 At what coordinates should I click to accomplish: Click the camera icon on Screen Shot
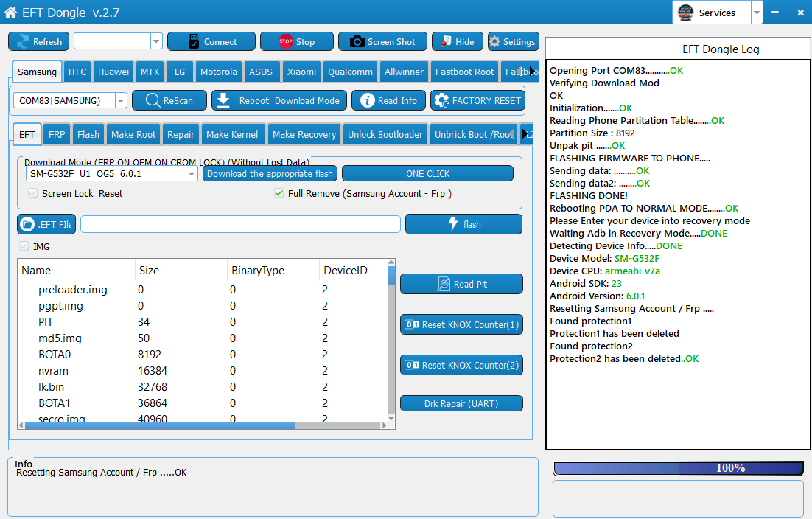pyautogui.click(x=357, y=41)
